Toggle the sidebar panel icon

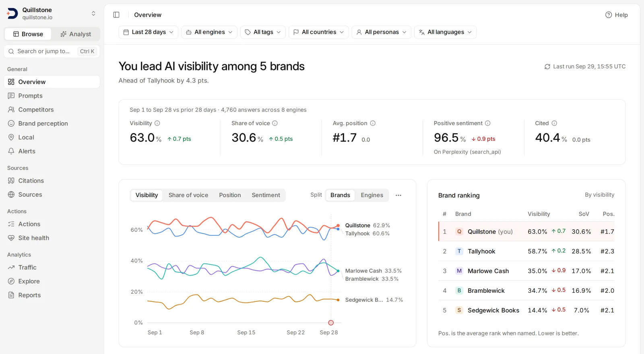coord(116,15)
